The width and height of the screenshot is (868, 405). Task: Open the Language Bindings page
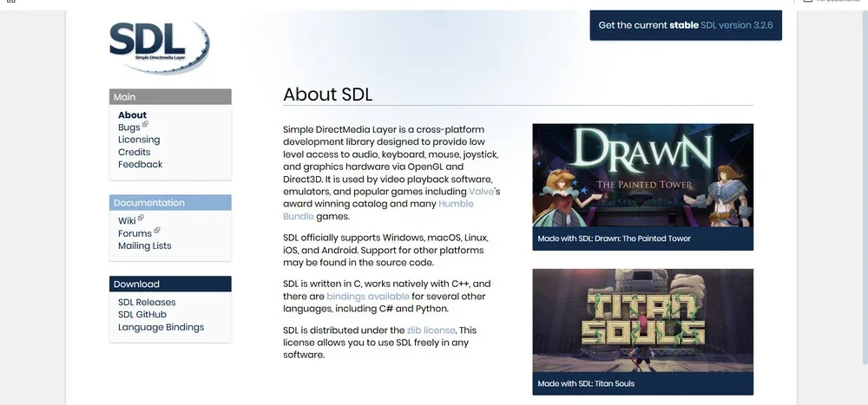click(161, 327)
